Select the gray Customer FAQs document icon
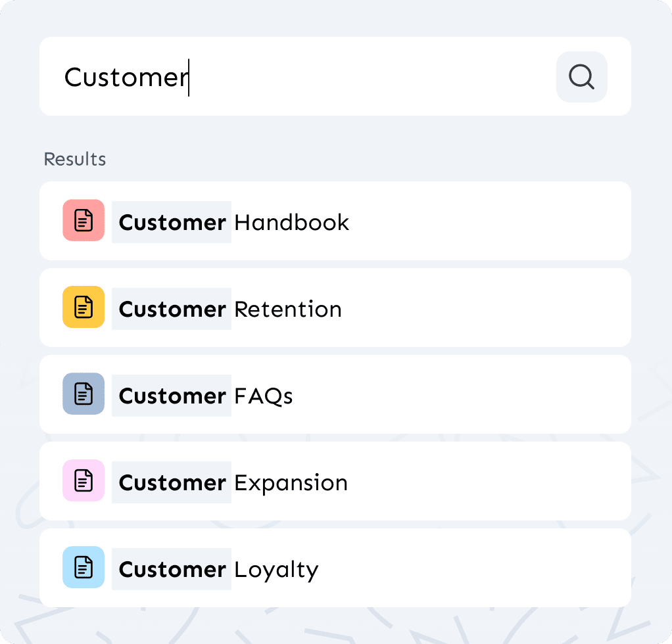 click(x=84, y=394)
